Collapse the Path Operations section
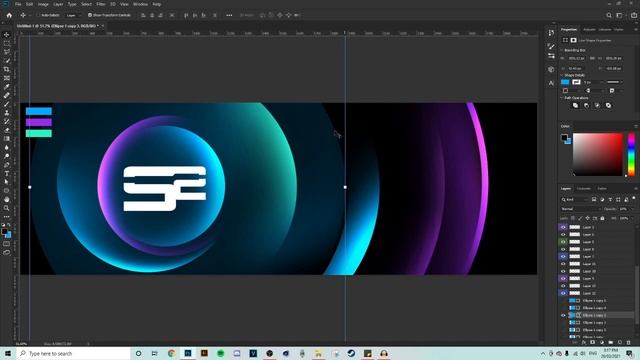The image size is (640, 360). point(562,98)
